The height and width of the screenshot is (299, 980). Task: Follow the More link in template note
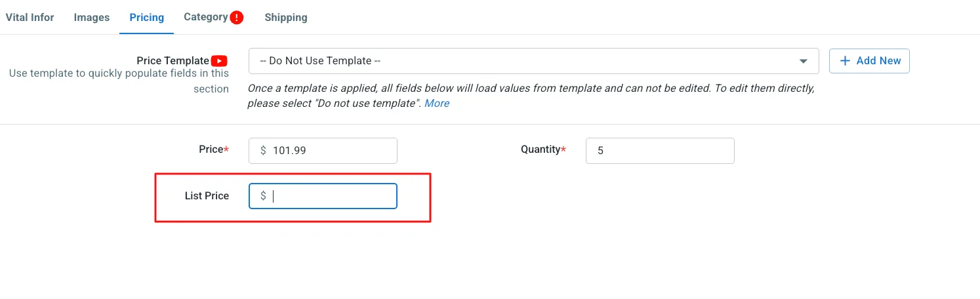click(x=437, y=104)
